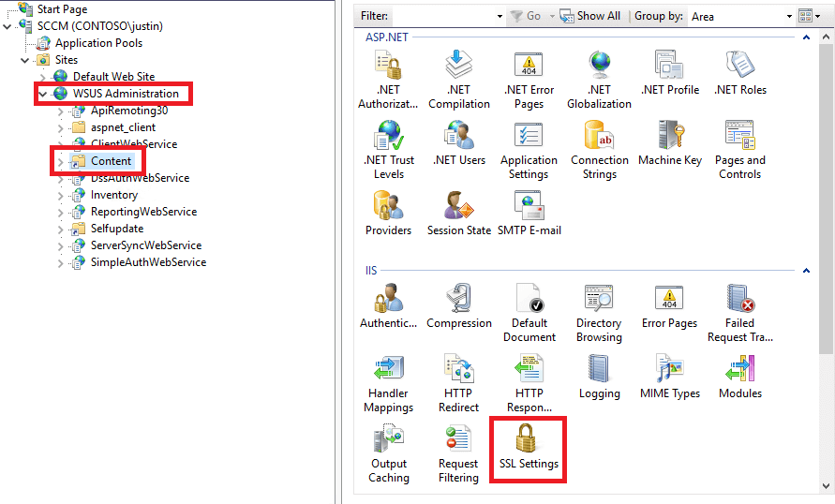Click into the Filter text field

[x=443, y=17]
